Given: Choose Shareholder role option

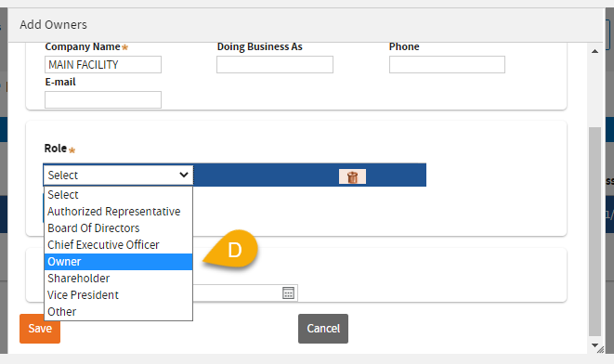Looking at the screenshot, I should click(x=118, y=279).
